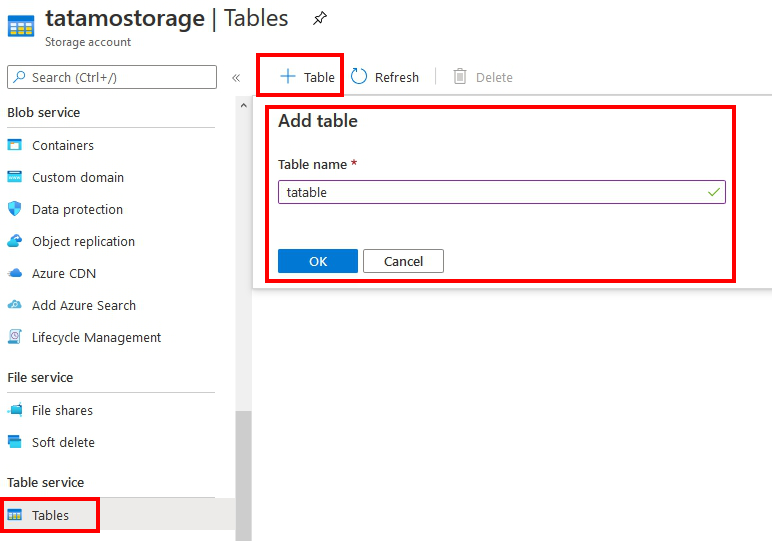Click the Storage account subtitle text
Image resolution: width=772 pixels, height=541 pixels.
click(88, 42)
